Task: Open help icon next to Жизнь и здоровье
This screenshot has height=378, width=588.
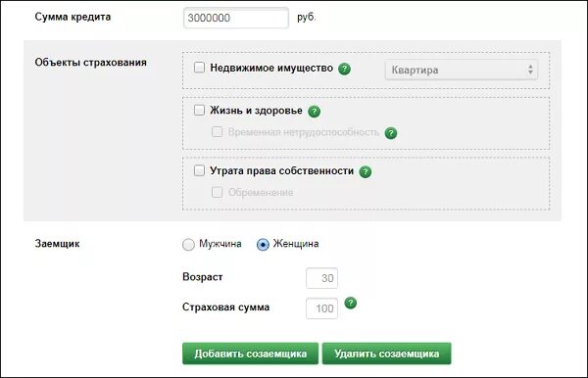Action: (314, 112)
